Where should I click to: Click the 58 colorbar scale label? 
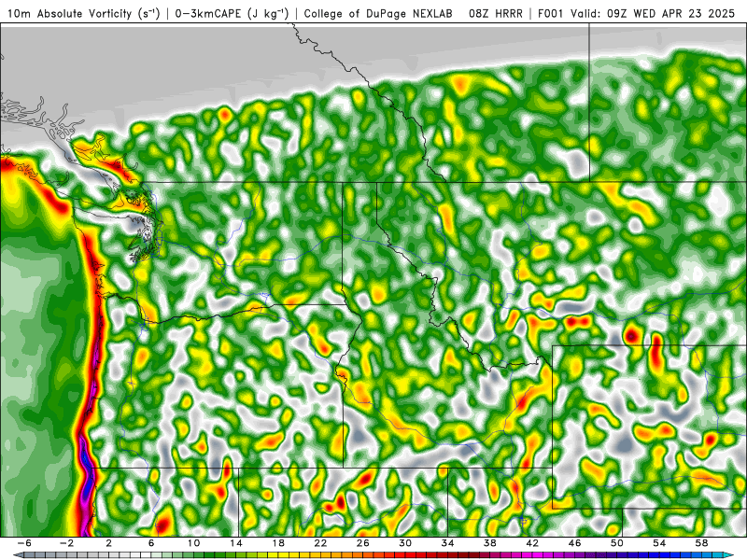[x=702, y=543]
